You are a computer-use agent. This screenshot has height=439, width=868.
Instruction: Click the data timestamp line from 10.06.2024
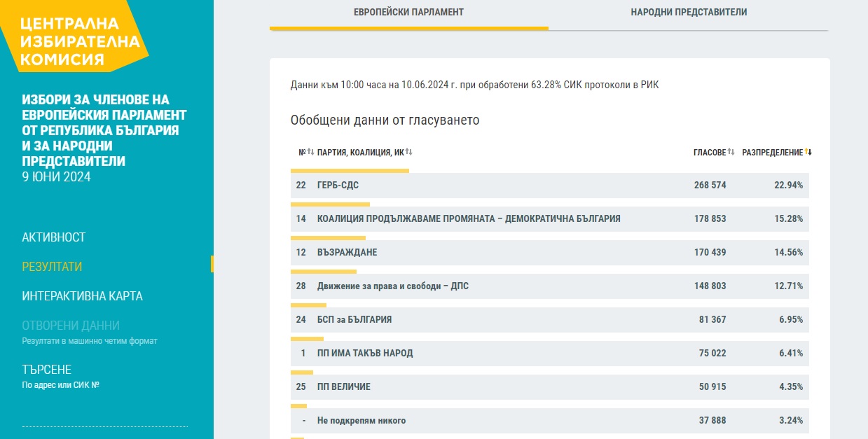click(474, 85)
